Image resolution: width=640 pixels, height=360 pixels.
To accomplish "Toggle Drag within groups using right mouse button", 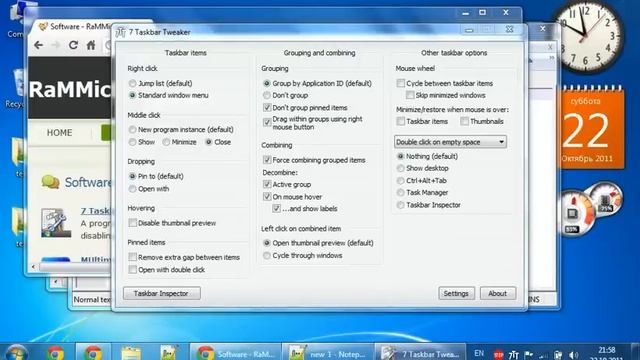I will [267, 122].
